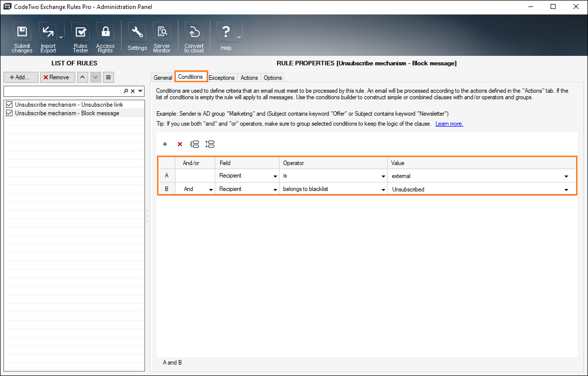Viewport: 588px width, 376px height.
Task: Click the Field column header
Action: [x=247, y=163]
